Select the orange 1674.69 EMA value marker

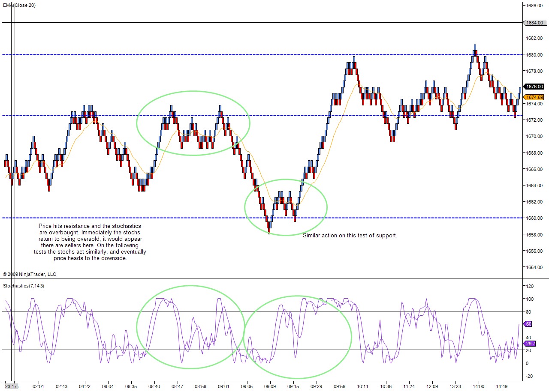(534, 97)
